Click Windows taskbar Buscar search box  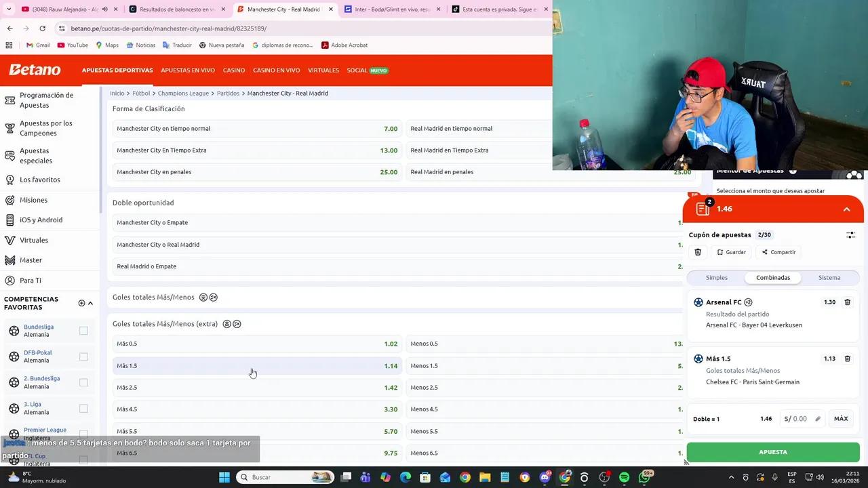pos(285,477)
